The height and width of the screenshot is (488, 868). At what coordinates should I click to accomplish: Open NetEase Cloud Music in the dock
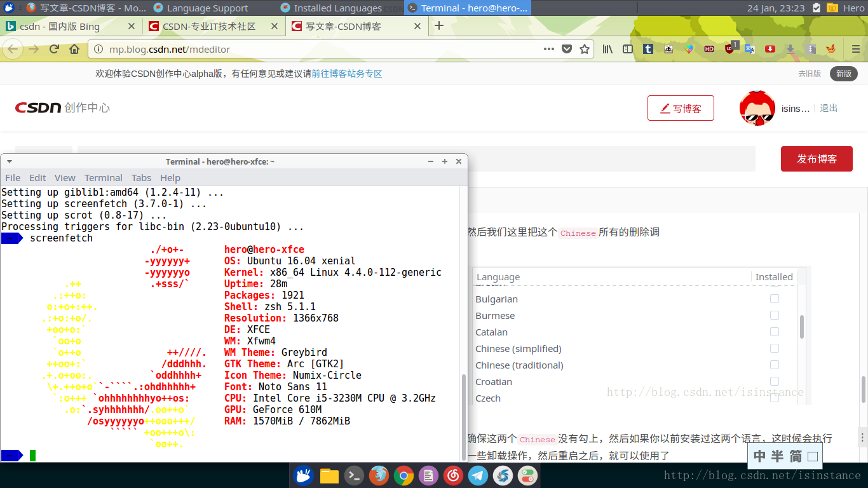click(x=453, y=475)
